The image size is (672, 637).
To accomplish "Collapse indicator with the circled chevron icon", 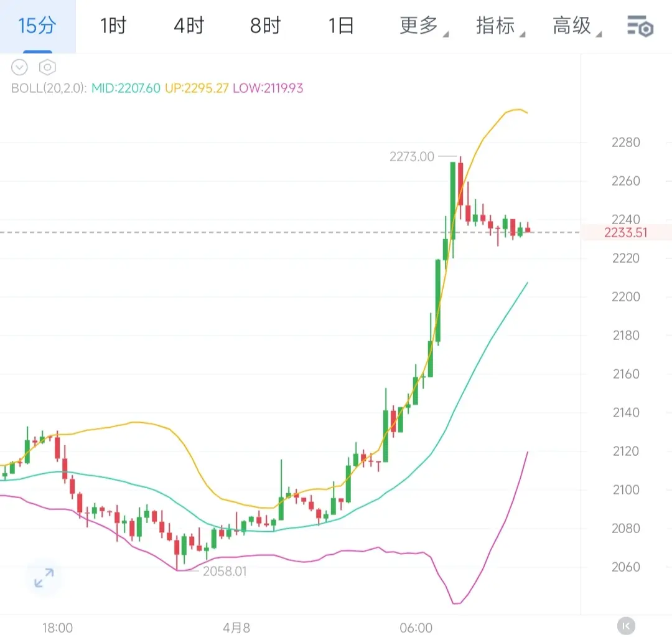I will tap(19, 67).
